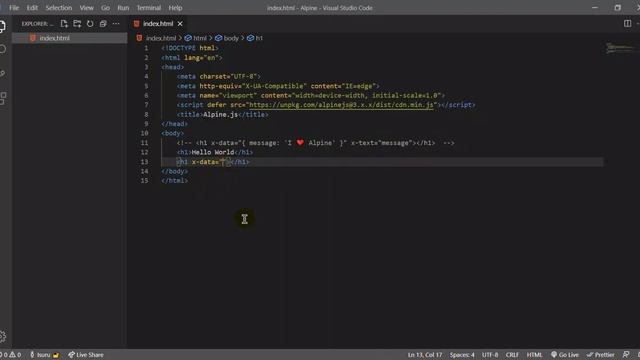
Task: Open the Help menu
Action: click(x=176, y=8)
